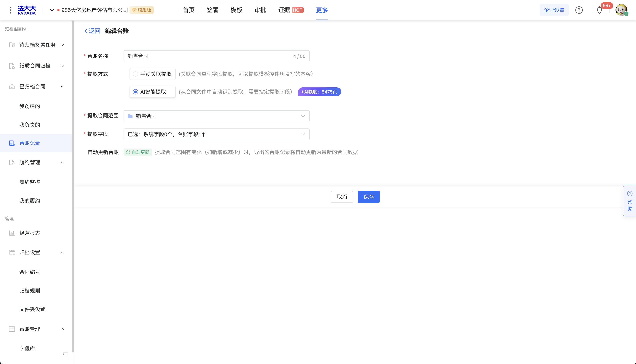Click the 自动更新 green tag
Image resolution: width=636 pixels, height=364 pixels.
(x=138, y=152)
